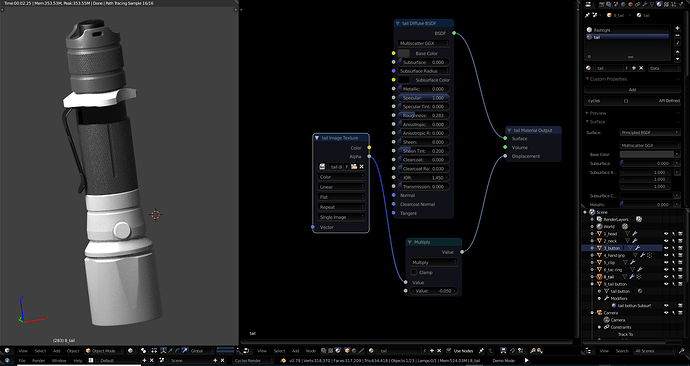Open the Multiscatter GGX dropdown in BSDF node
Image resolution: width=690 pixels, height=366 pixels.
(424, 43)
